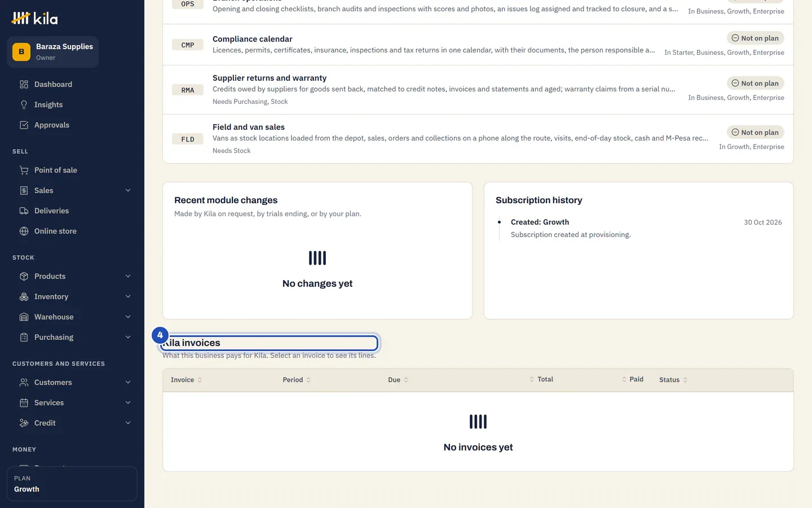
Task: Click the Compliance calendar module row
Action: tap(478, 45)
